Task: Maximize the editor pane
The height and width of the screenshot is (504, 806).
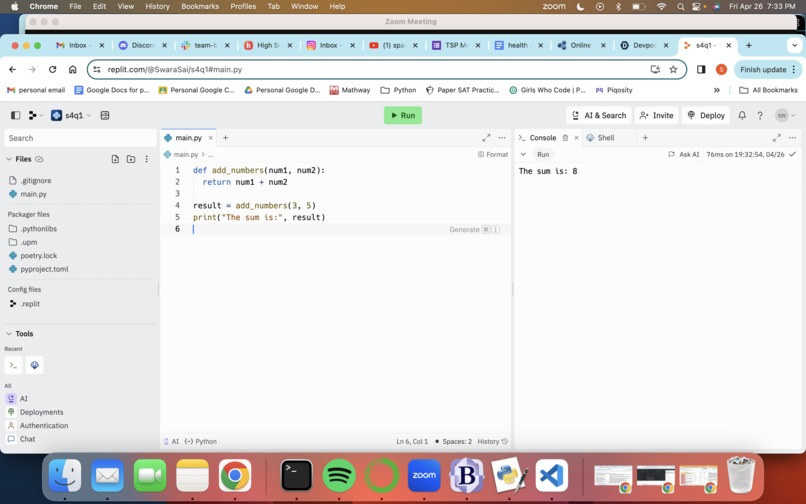Action: (x=486, y=138)
